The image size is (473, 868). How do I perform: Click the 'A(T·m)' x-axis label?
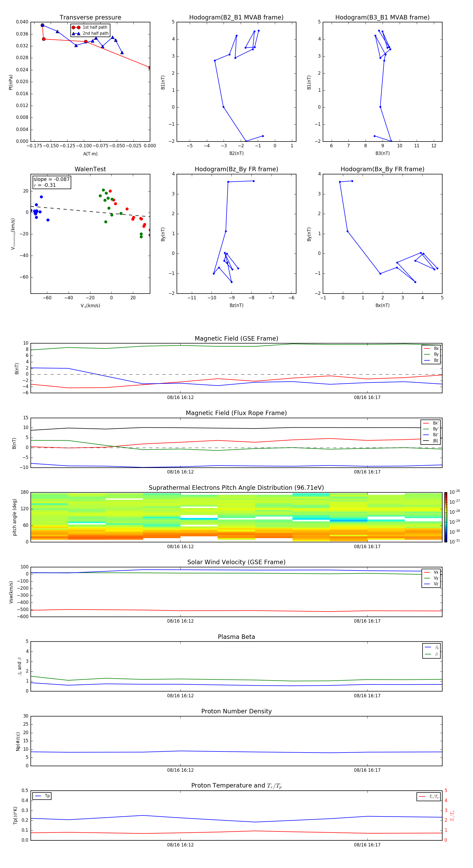(x=90, y=154)
